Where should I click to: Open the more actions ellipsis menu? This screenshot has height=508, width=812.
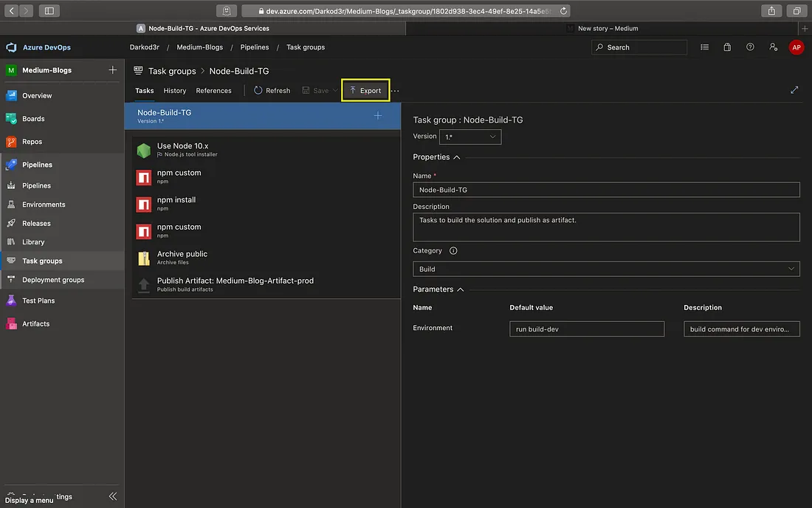pyautogui.click(x=395, y=91)
